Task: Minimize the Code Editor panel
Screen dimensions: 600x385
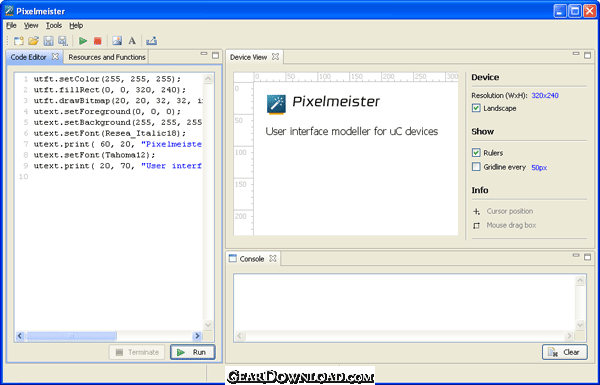Action: [x=204, y=54]
